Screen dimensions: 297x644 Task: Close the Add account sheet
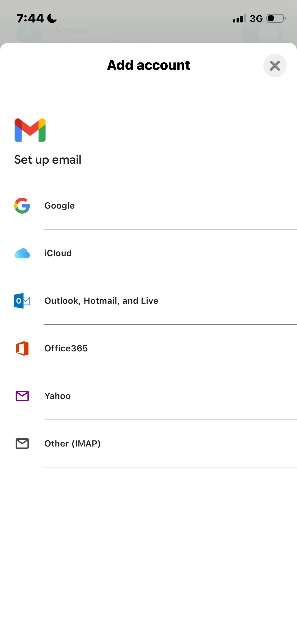click(x=275, y=66)
